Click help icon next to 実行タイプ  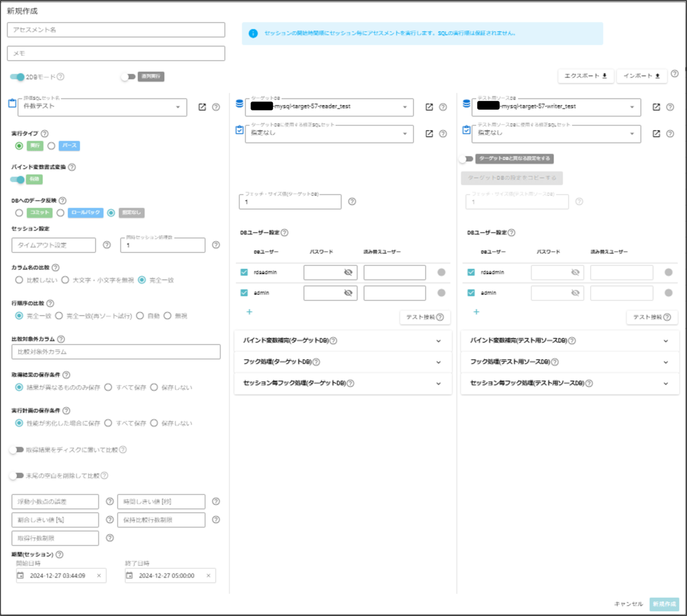(45, 133)
